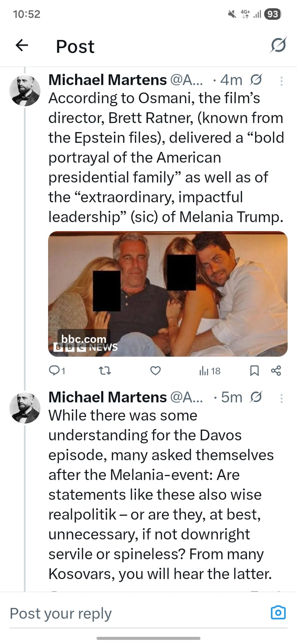Tap the repost icon

(105, 371)
